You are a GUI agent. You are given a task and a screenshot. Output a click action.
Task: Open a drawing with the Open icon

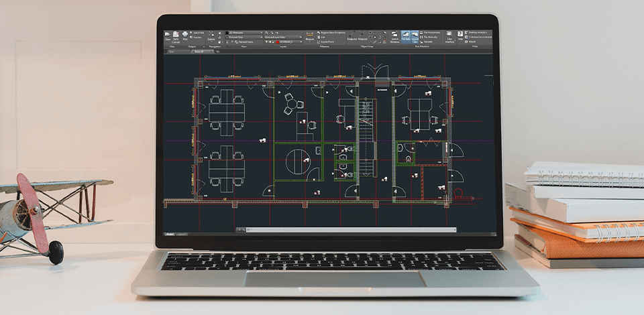[167, 36]
